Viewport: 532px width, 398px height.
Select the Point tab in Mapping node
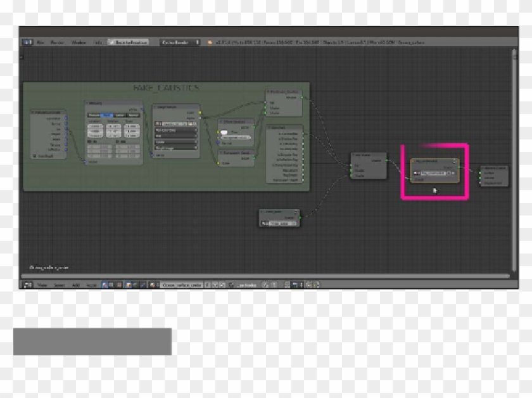tap(108, 115)
